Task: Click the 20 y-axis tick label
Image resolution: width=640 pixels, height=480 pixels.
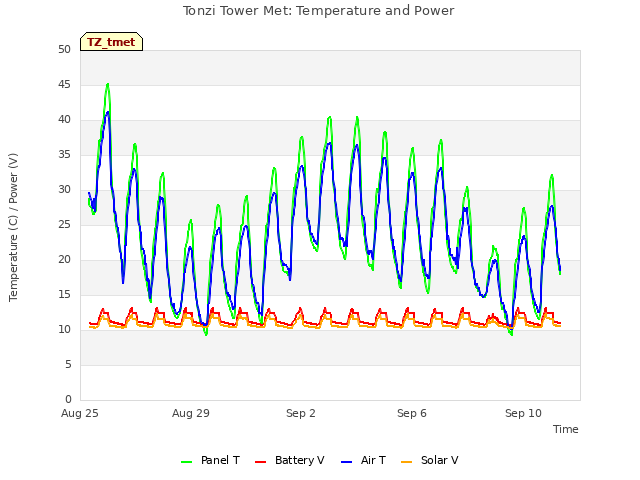Action: coord(64,260)
